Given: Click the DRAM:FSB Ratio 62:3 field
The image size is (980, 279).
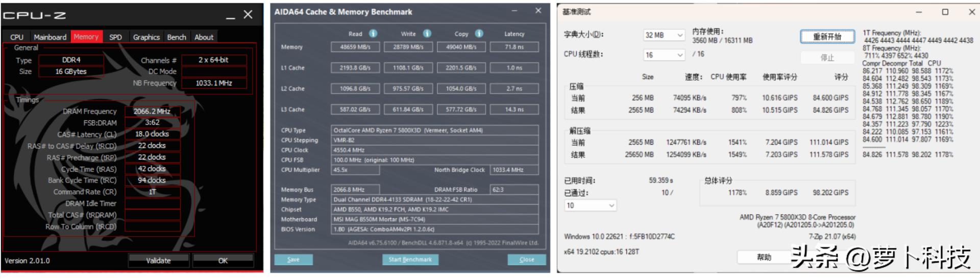Looking at the screenshot, I should coord(514,190).
